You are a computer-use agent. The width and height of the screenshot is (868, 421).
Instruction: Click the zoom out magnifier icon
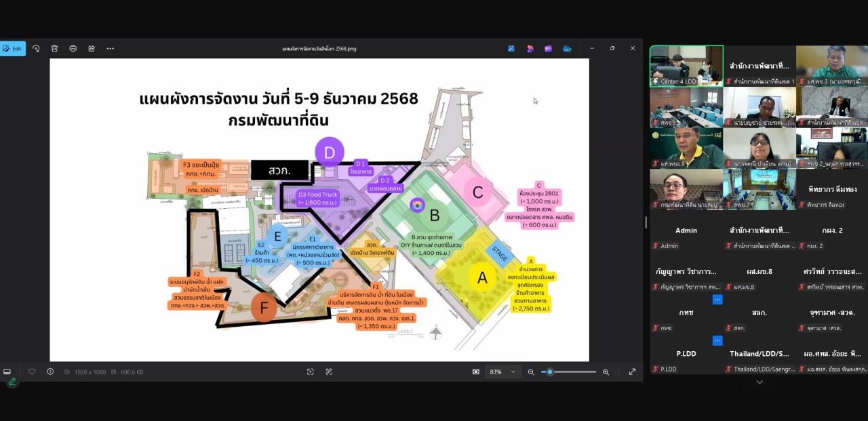coord(531,372)
